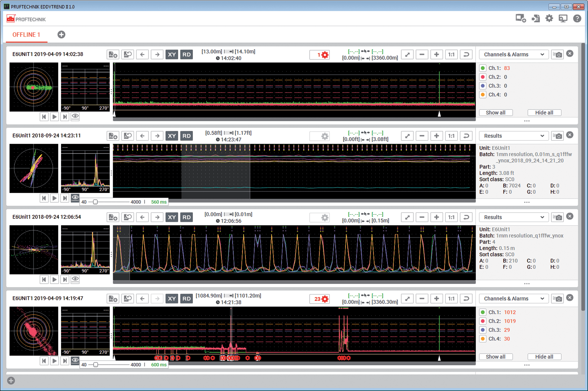Toggle eye view in 12:06:54 row

coord(75,279)
